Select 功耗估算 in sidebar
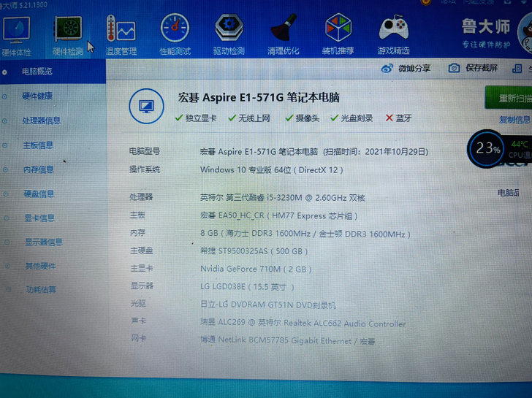532x398 pixels. click(x=41, y=289)
